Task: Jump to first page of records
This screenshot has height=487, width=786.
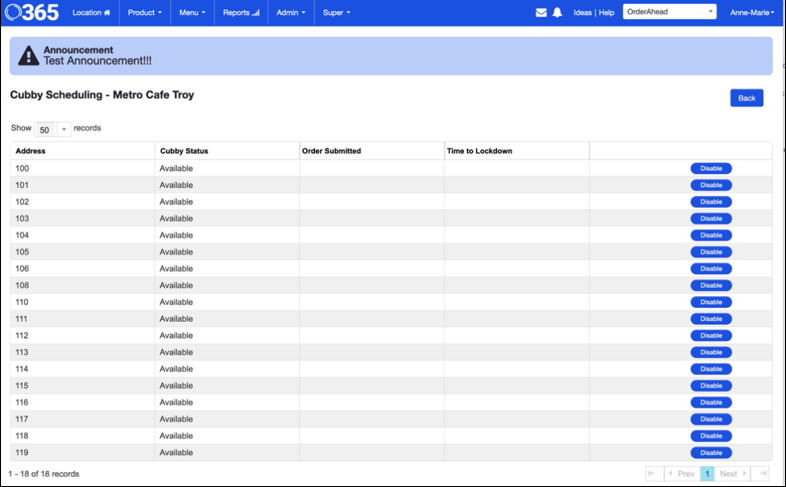Action: (653, 473)
